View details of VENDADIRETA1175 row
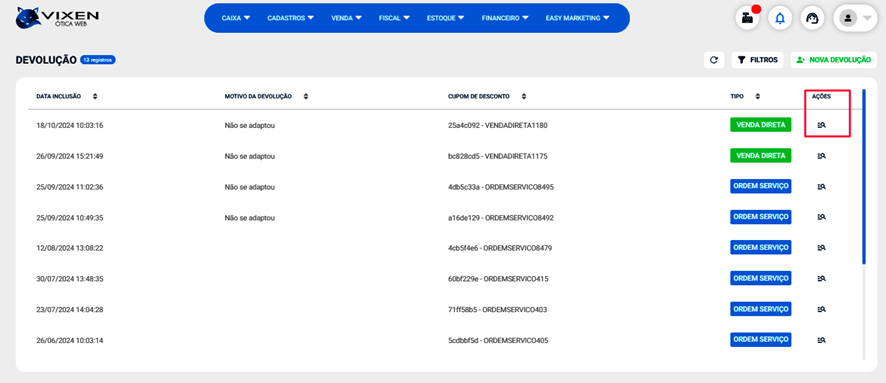This screenshot has height=383, width=886. [x=822, y=155]
